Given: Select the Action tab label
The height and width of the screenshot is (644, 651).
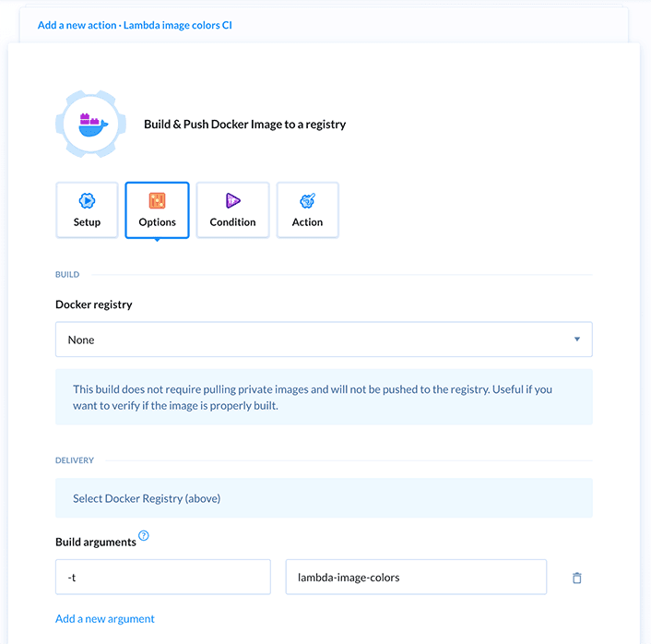Looking at the screenshot, I should (x=307, y=222).
